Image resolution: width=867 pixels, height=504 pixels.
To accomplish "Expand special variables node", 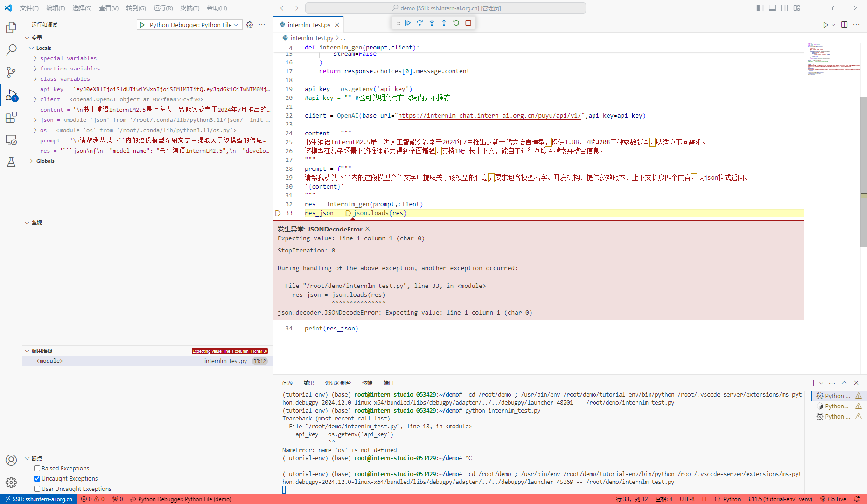I will coord(35,58).
